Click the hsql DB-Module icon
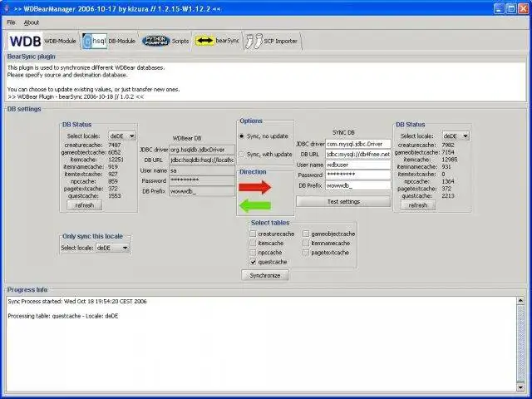532x399 pixels. 95,41
